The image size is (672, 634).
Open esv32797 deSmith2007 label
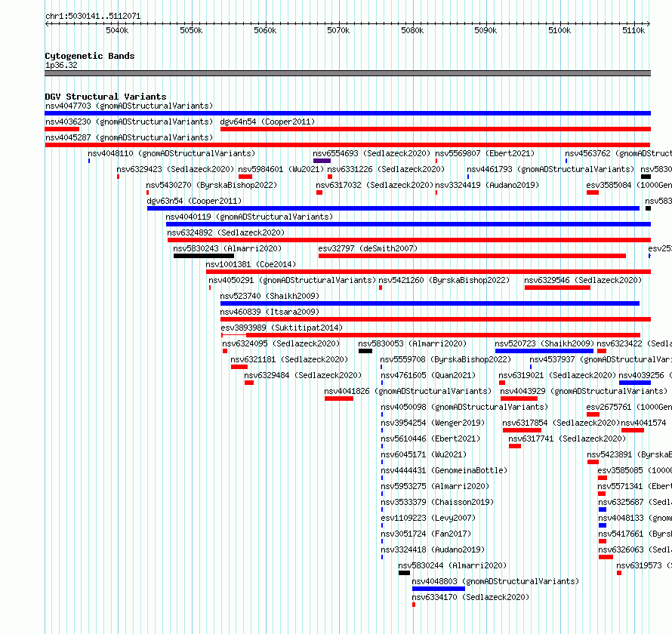pos(368,248)
